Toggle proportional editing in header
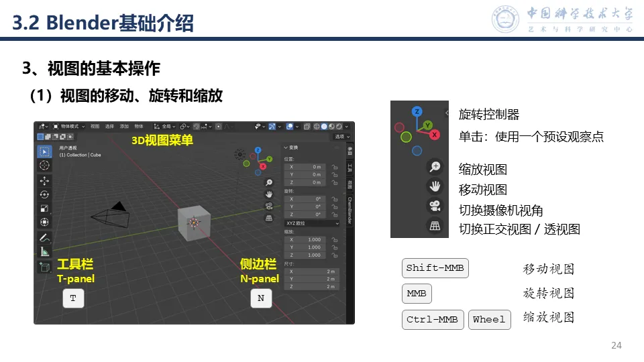644x362 pixels. pyautogui.click(x=219, y=127)
